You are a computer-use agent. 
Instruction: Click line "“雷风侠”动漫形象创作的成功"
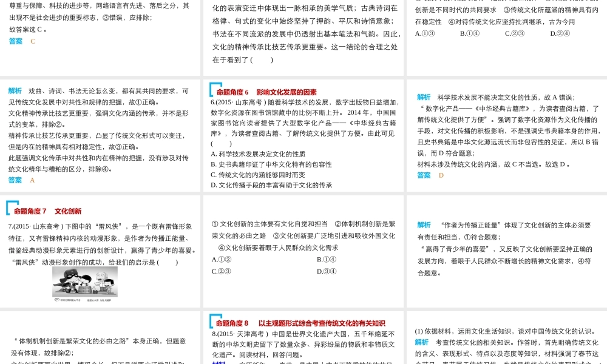click(95, 262)
